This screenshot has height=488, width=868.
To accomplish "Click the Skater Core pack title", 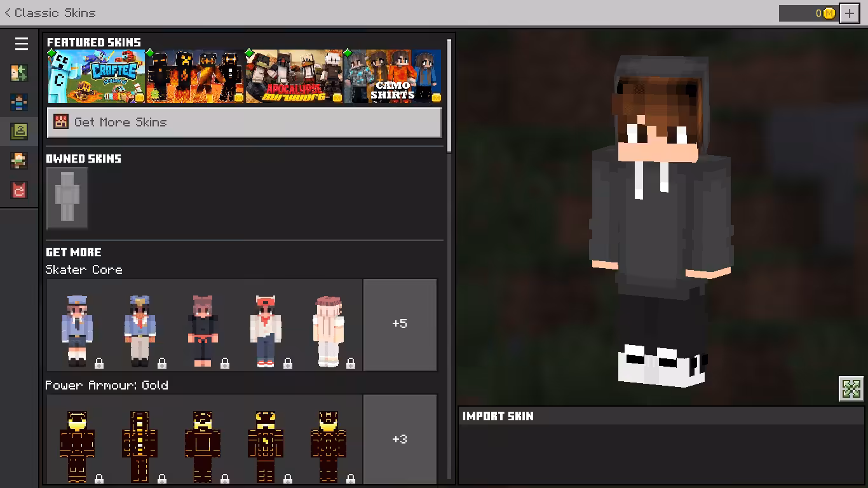I will click(84, 269).
